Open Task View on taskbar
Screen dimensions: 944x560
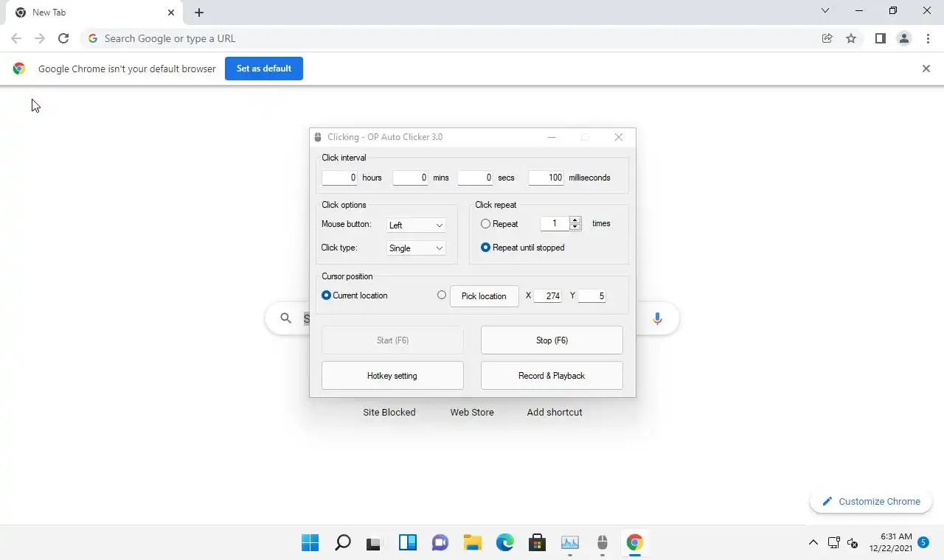click(375, 543)
